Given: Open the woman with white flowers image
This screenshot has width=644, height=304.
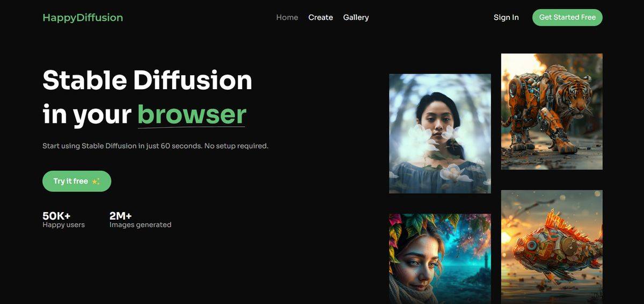Looking at the screenshot, I should (x=440, y=134).
